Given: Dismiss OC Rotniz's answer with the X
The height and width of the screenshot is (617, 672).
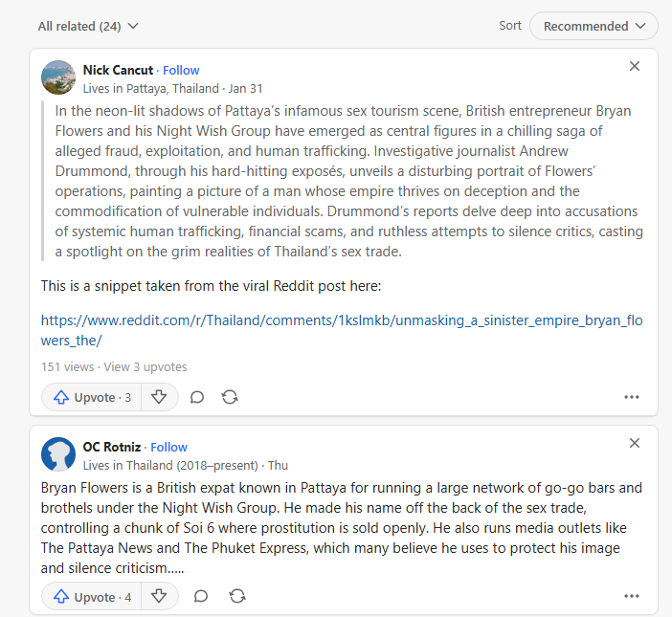Looking at the screenshot, I should click(x=635, y=443).
